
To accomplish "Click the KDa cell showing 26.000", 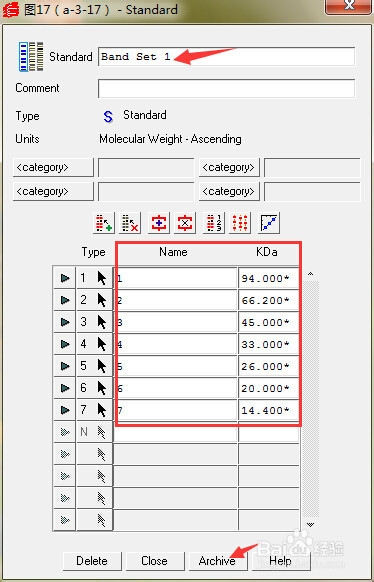I will [x=269, y=366].
